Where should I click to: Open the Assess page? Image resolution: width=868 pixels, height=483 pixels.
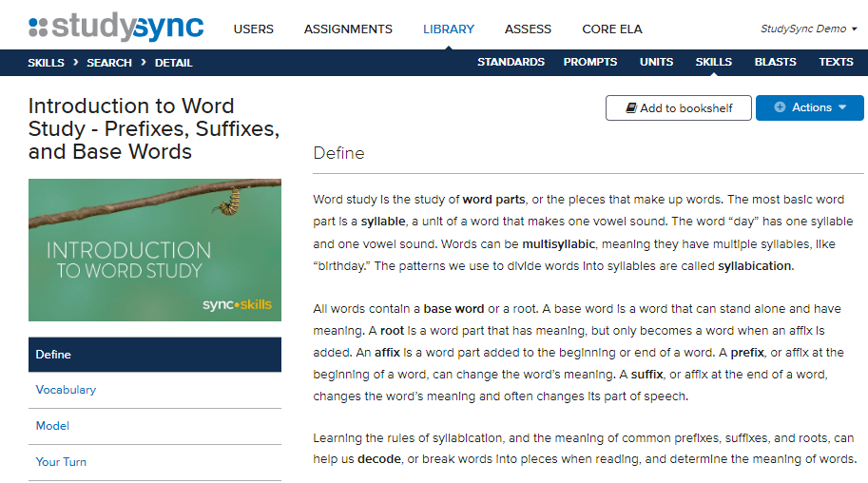(528, 29)
